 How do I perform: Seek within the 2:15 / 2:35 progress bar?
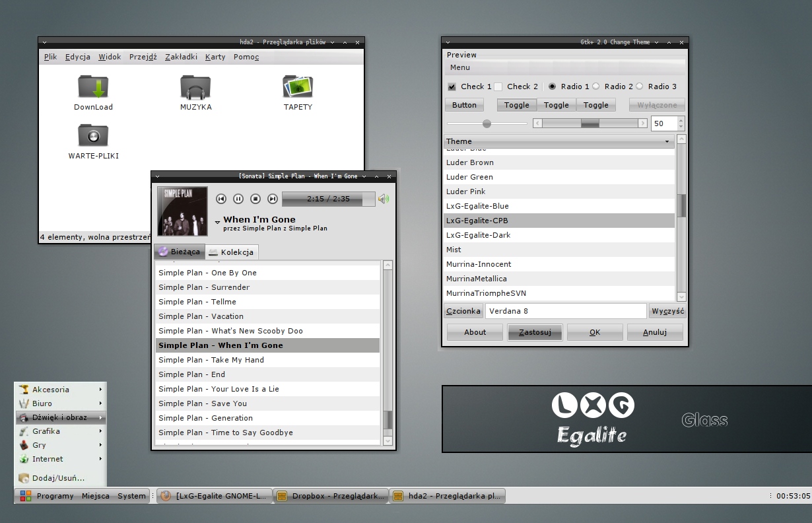pyautogui.click(x=328, y=199)
